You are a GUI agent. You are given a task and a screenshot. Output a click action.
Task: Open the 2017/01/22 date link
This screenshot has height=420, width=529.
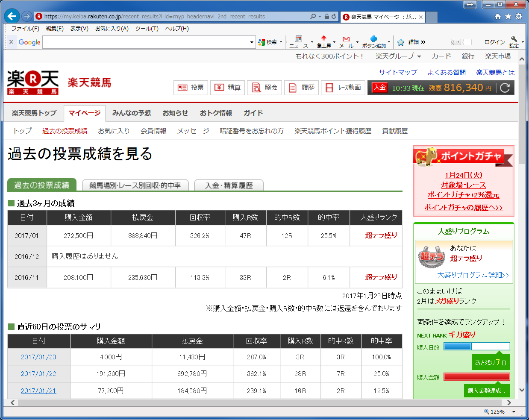38,373
